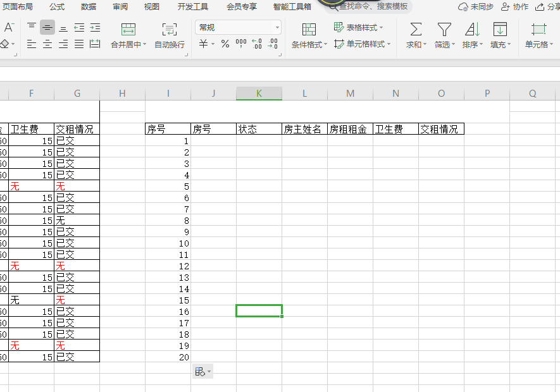Click the distributed alignment icon
560x392 pixels.
[95, 44]
